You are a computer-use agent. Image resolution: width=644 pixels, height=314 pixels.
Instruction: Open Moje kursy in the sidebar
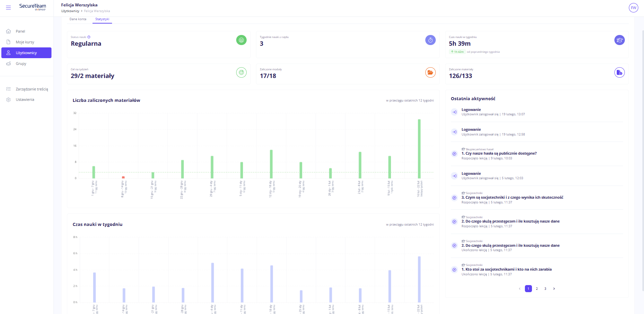[x=25, y=42]
